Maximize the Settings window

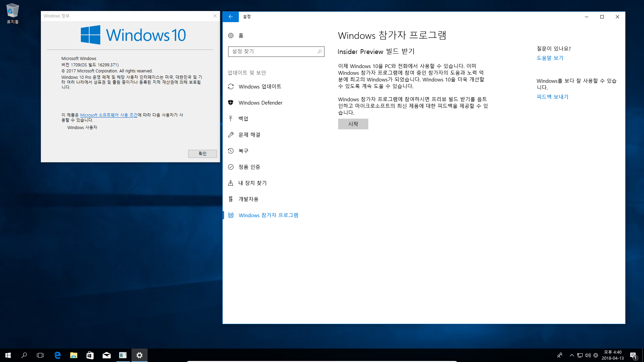pyautogui.click(x=602, y=17)
